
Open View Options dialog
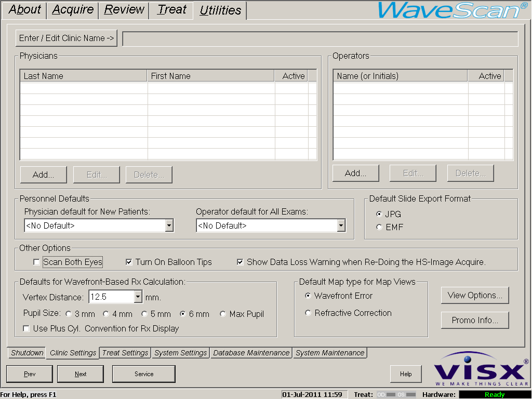(475, 295)
